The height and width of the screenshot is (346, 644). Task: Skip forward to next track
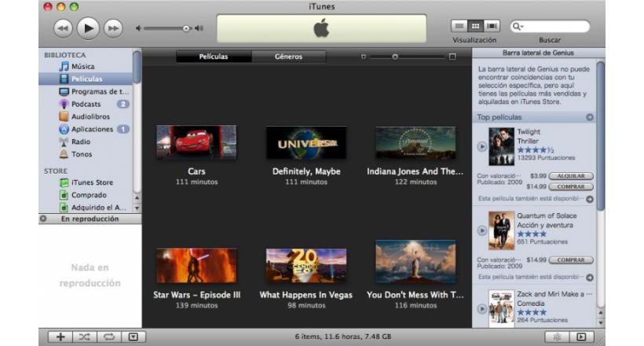(x=113, y=28)
